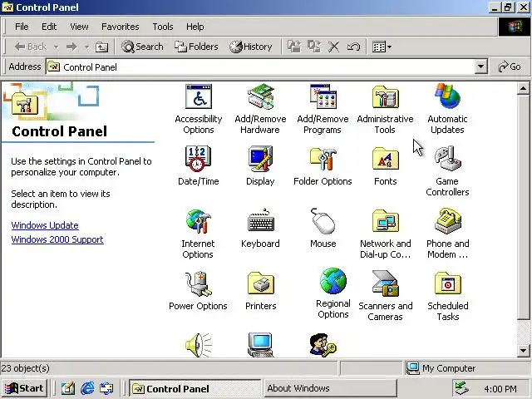The width and height of the screenshot is (532, 399).
Task: Click the Search toolbar button
Action: pos(142,47)
